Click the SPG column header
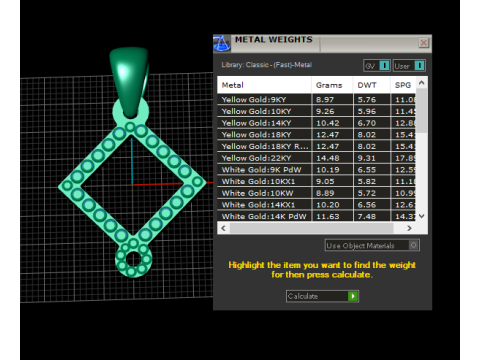The image size is (480, 360). (x=403, y=85)
